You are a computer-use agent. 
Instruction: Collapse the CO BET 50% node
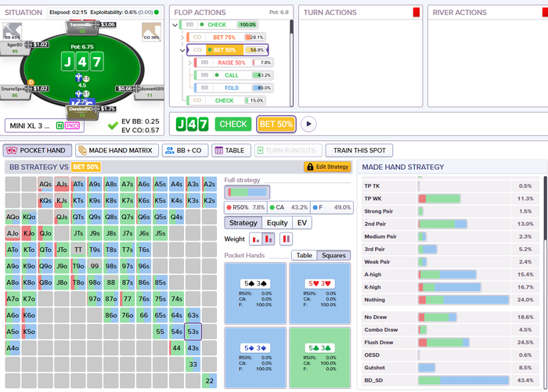tap(182, 50)
